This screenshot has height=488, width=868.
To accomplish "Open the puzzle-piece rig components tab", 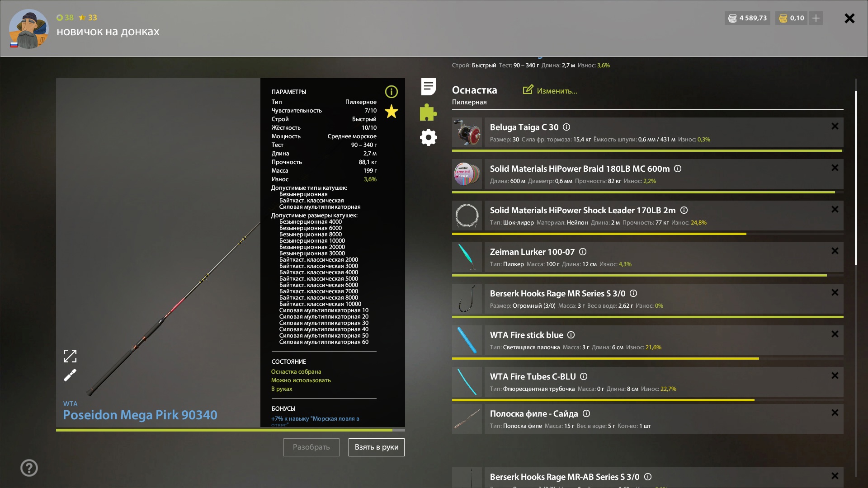I will [x=428, y=112].
